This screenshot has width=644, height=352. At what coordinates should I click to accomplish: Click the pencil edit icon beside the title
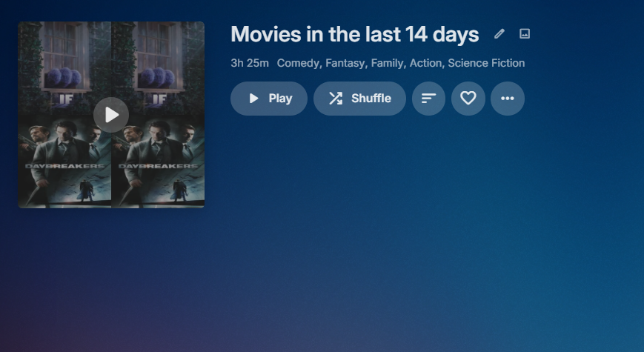coord(499,33)
